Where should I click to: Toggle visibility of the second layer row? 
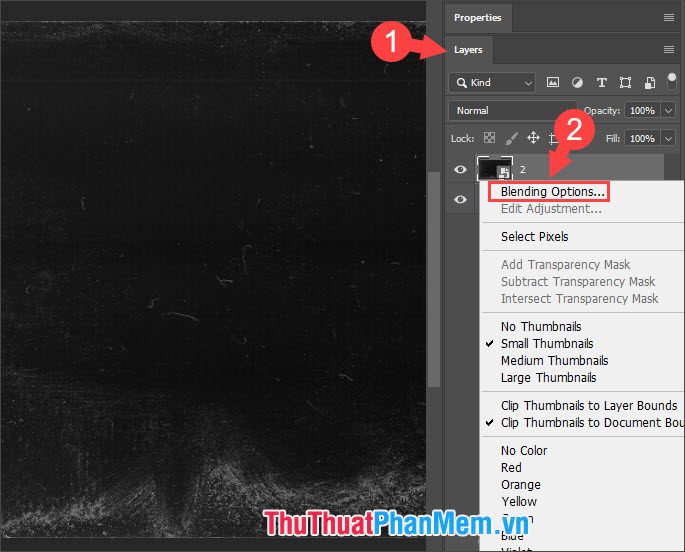click(461, 200)
